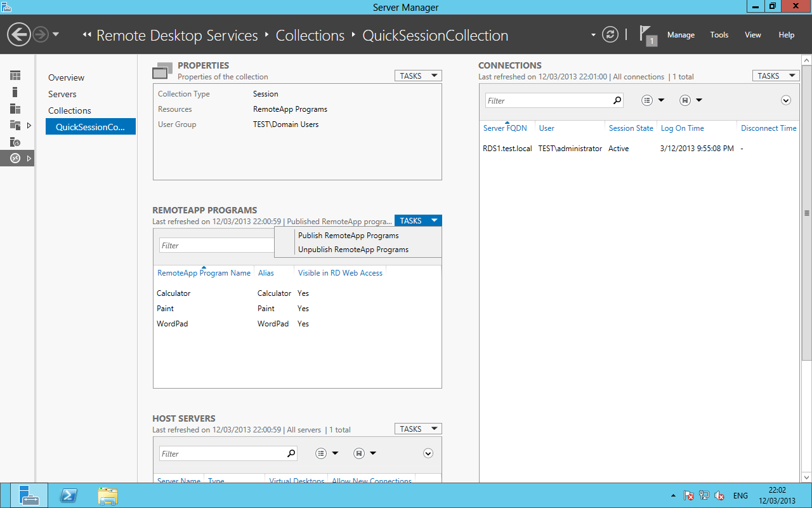The height and width of the screenshot is (508, 812).
Task: Select Dashboard icon in left sidebar
Action: tap(15, 76)
